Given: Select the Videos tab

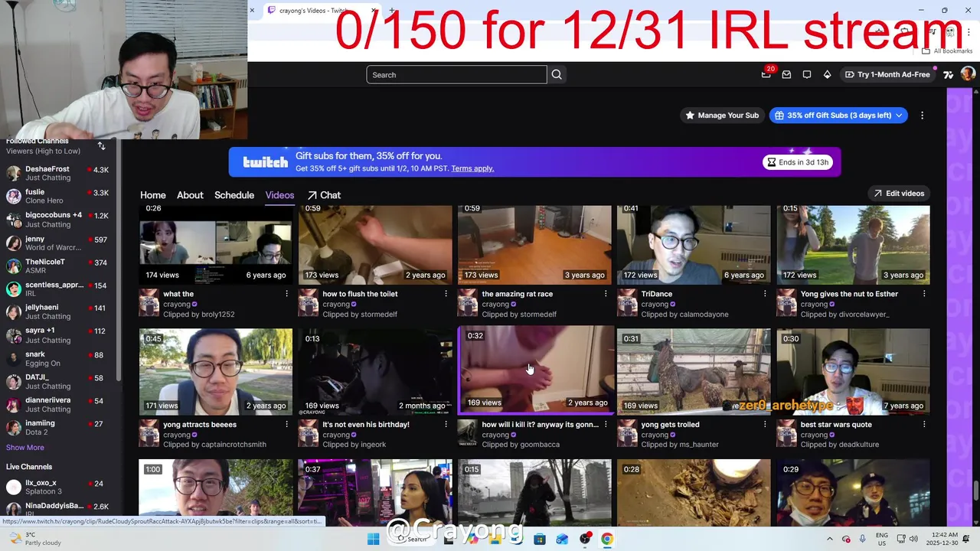Looking at the screenshot, I should [x=279, y=195].
